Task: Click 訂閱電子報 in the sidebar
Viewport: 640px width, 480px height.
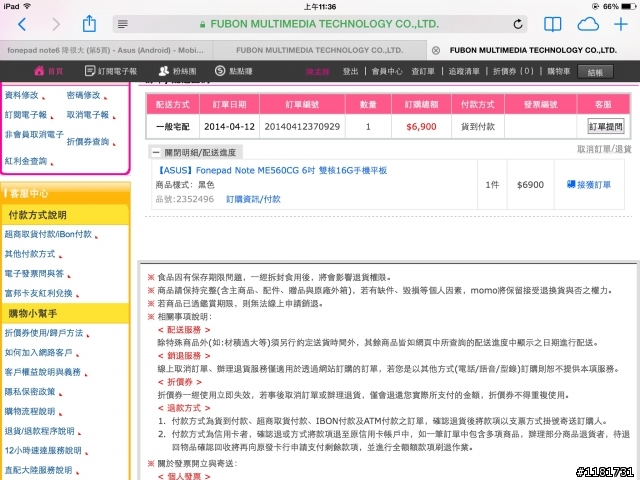Action: click(x=26, y=115)
